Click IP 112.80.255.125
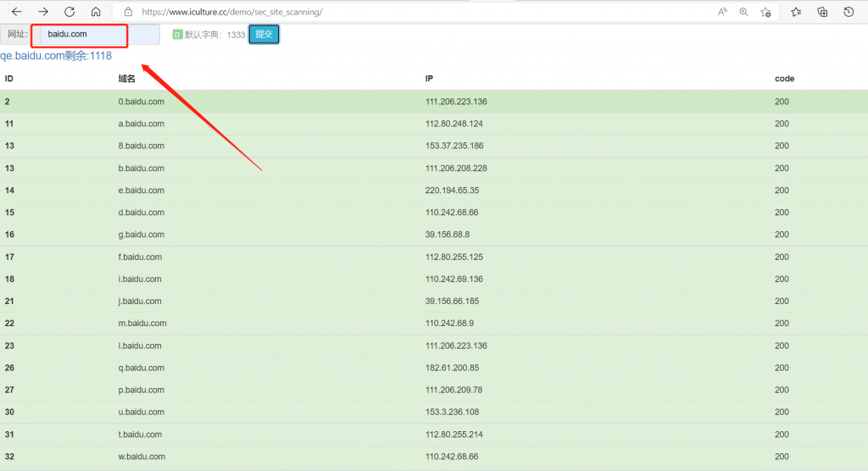868x471 pixels. (x=454, y=257)
